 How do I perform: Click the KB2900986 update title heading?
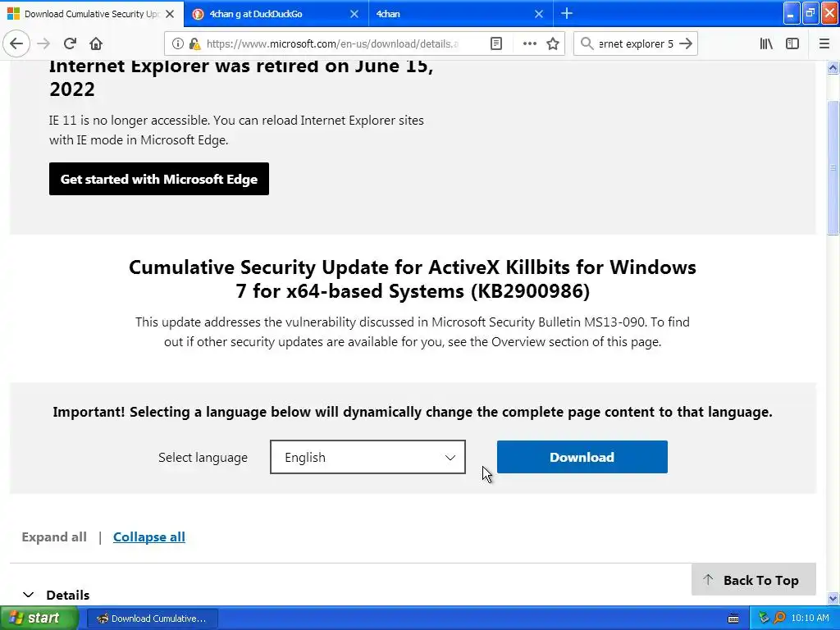coord(413,279)
